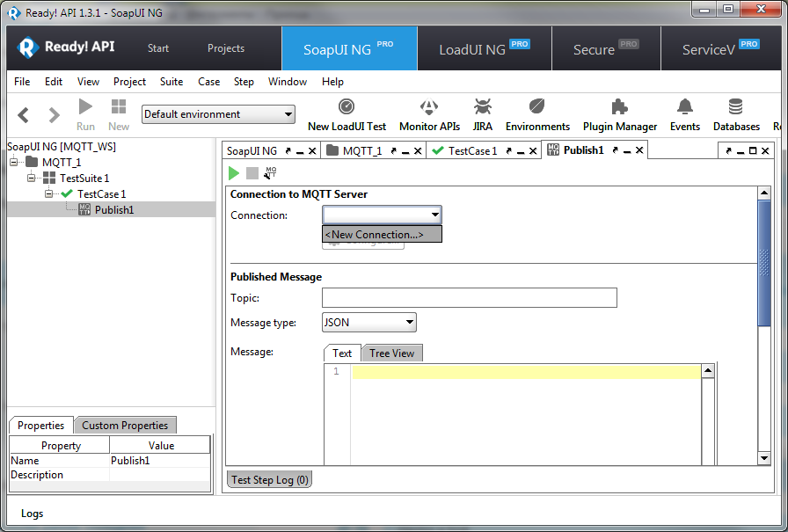Viewport: 788px width, 532px height.
Task: Open the Properties tab
Action: pos(40,426)
